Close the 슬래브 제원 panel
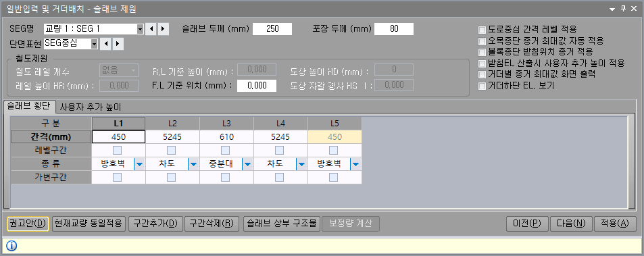 (635, 8)
